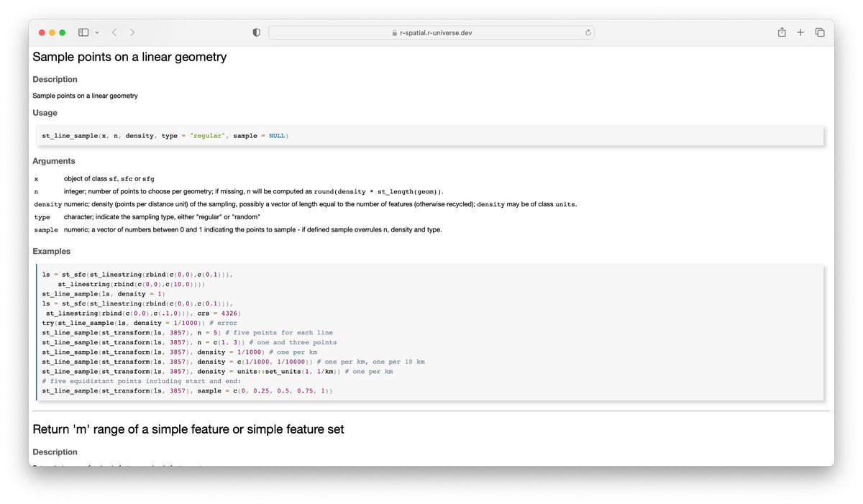
Task: Click the "Return 'm' range of a simple feature" heading
Action: tap(188, 429)
